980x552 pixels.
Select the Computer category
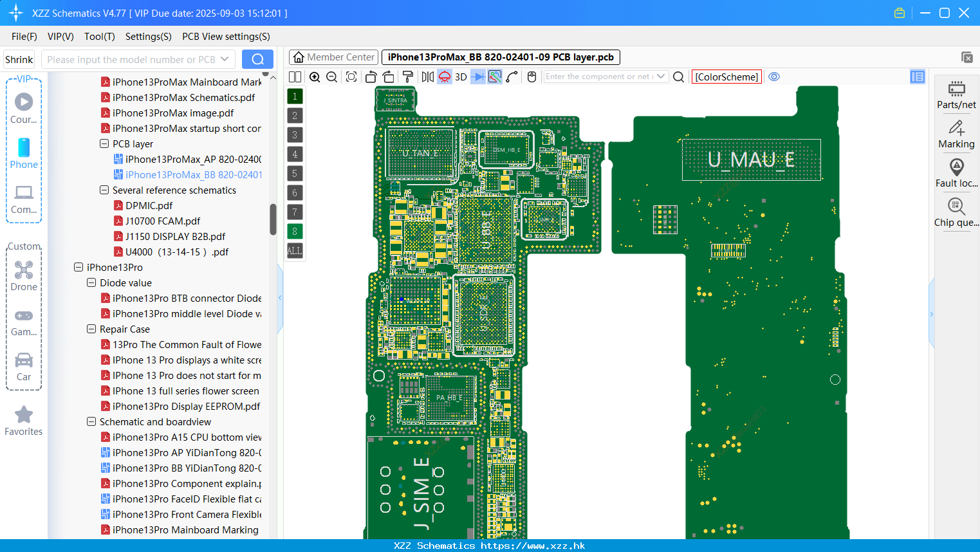point(24,199)
